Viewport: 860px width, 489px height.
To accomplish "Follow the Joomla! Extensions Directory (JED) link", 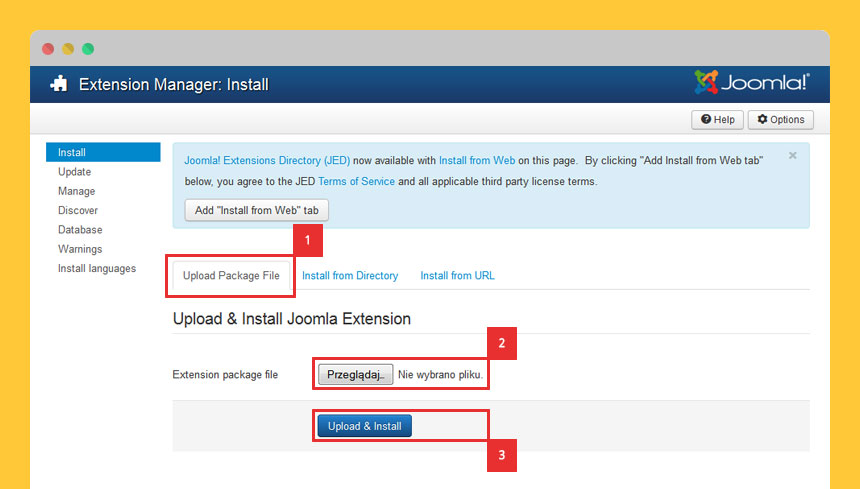I will tap(267, 161).
